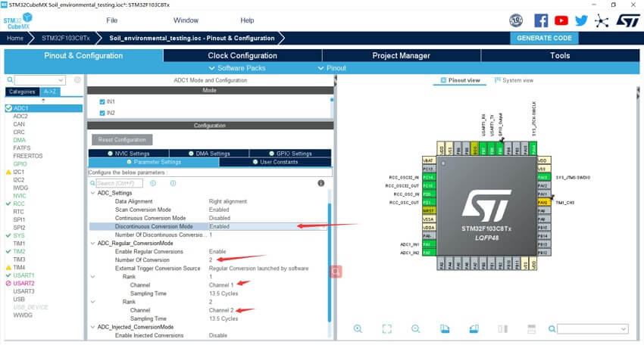Open the GPIO Settings tab
Screen dimensions: 644x345
[x=290, y=154]
